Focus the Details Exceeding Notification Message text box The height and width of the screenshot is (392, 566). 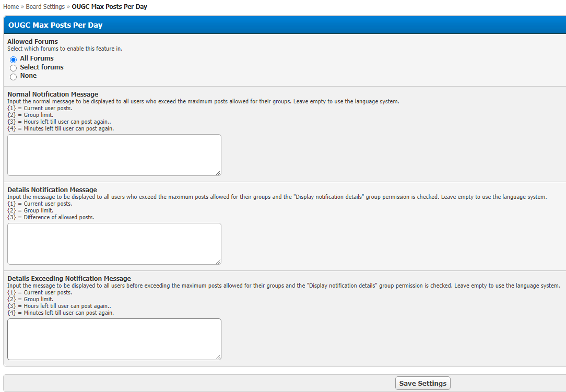[x=114, y=339]
